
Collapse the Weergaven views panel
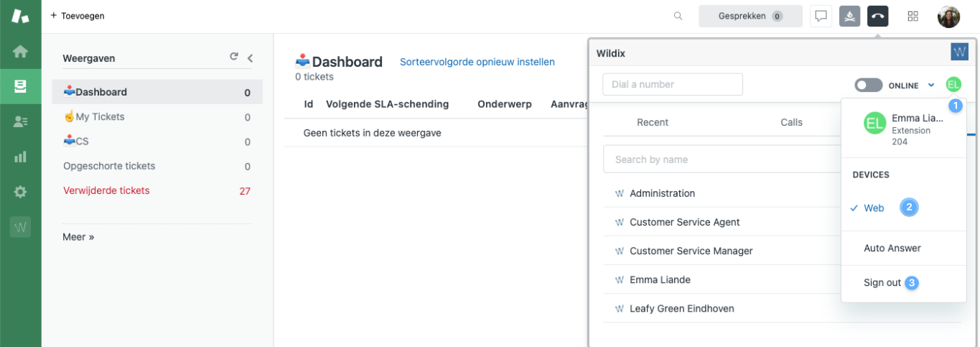coord(250,58)
